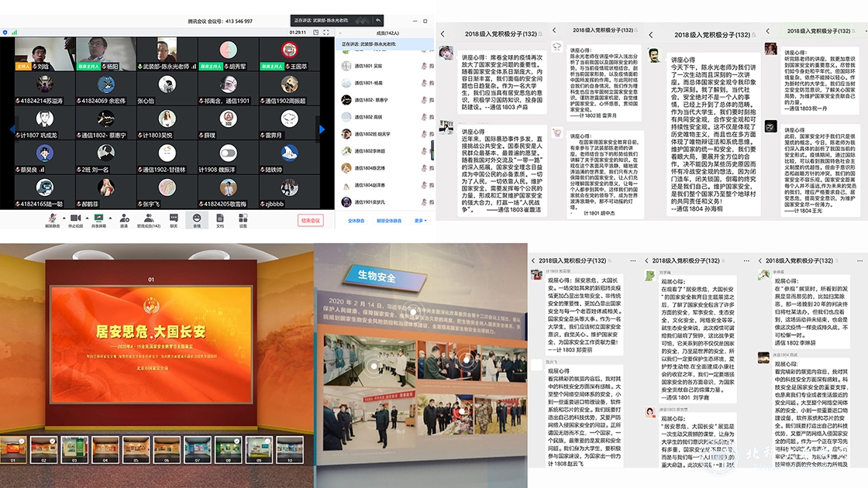Open the chat icon (聊天)
868x488 pixels.
(x=174, y=217)
